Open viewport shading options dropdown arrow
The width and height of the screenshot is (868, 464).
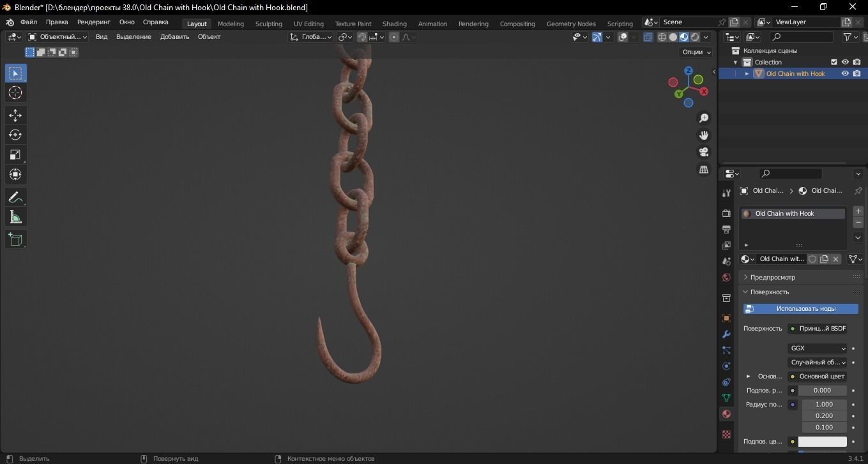coord(706,37)
